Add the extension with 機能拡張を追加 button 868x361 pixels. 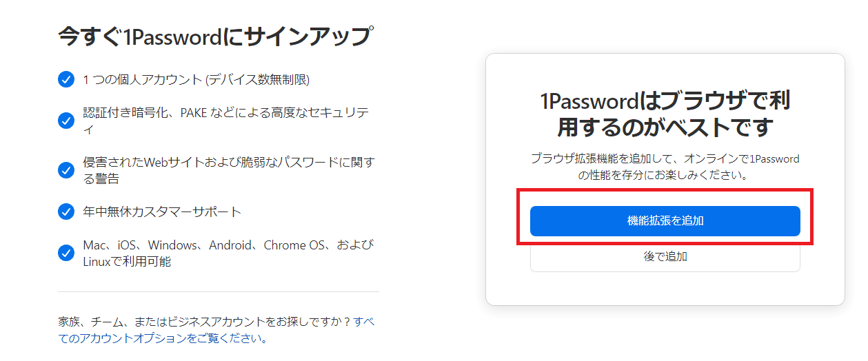tap(665, 221)
